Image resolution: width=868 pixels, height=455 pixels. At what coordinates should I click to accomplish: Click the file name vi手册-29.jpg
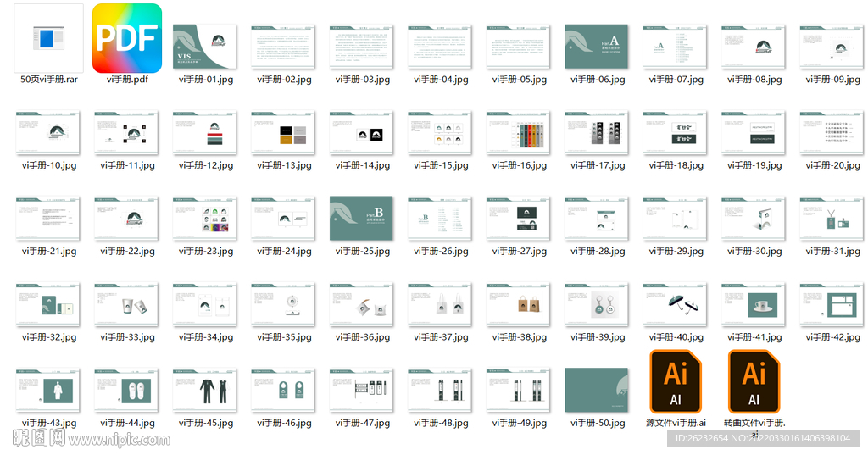tap(676, 251)
